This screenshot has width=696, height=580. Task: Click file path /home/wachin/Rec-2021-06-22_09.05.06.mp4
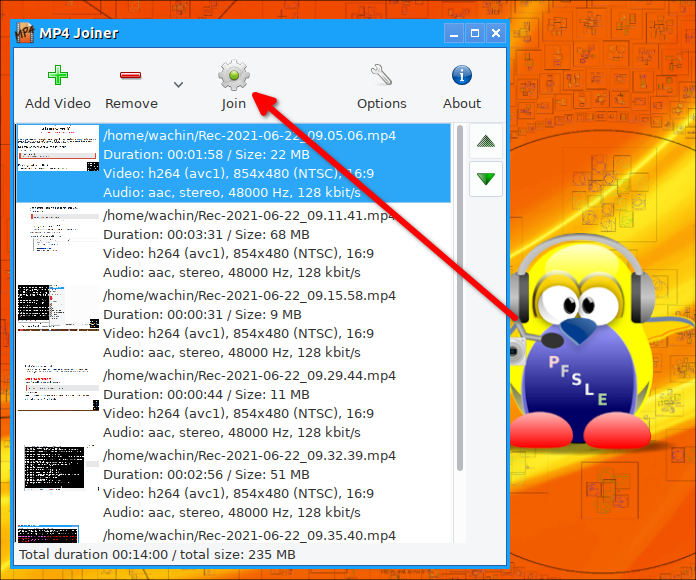tap(249, 135)
